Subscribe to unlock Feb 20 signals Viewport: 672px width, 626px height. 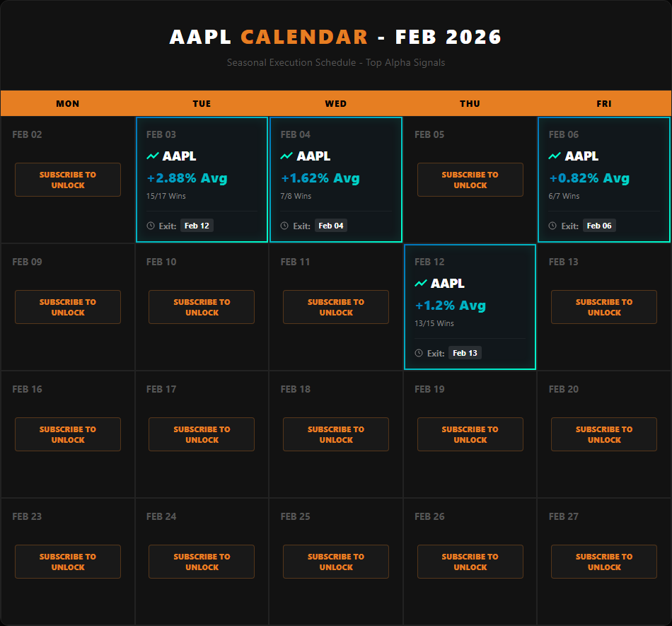[603, 434]
